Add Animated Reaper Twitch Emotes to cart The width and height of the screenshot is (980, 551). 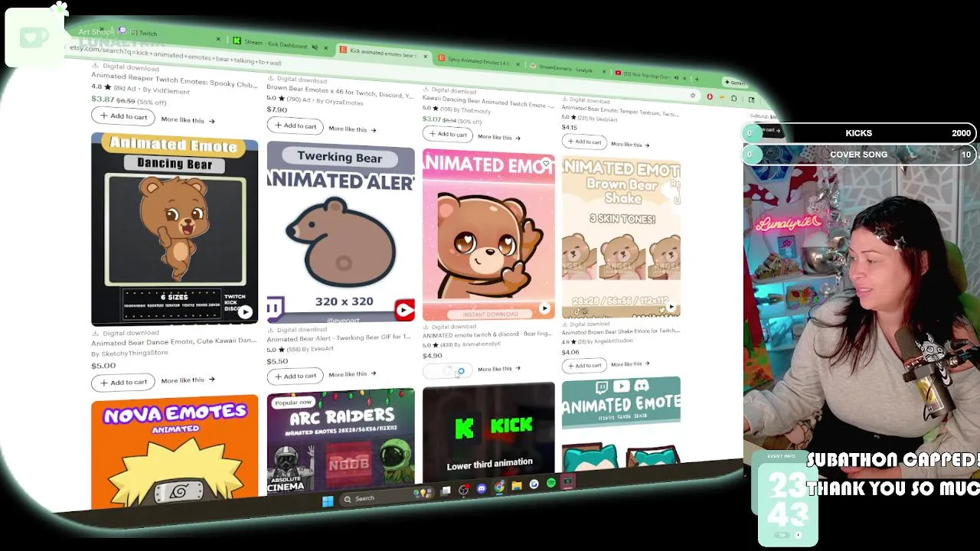[123, 116]
